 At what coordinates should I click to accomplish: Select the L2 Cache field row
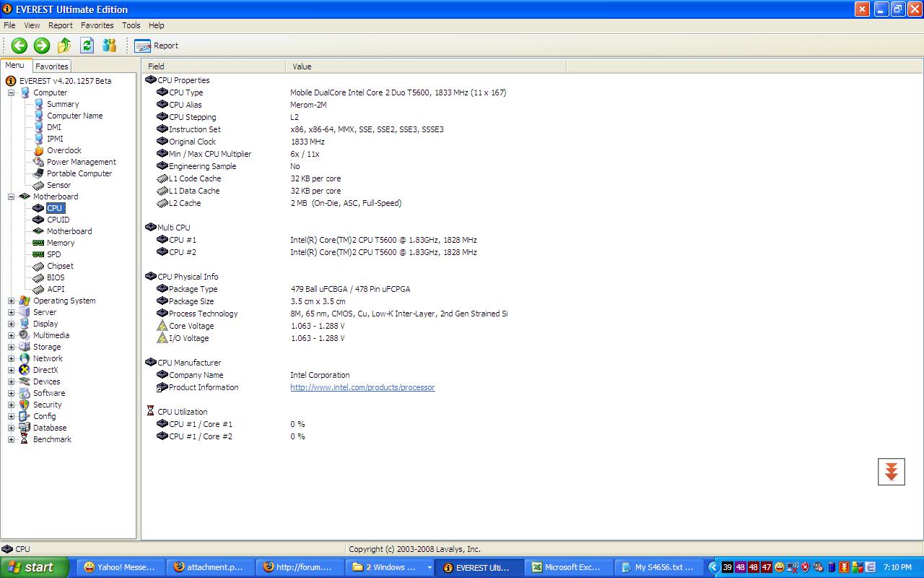coord(279,203)
